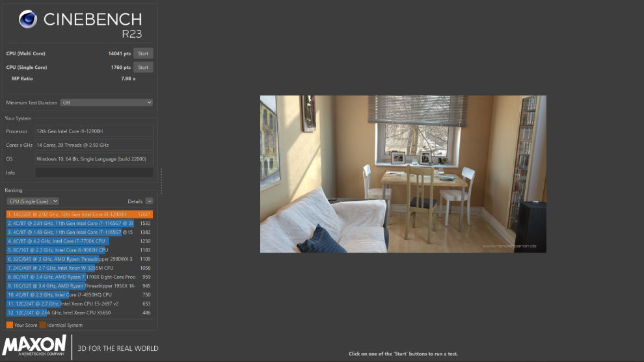Click the OS field showing Windows 10
The image size is (644, 362).
point(94,159)
